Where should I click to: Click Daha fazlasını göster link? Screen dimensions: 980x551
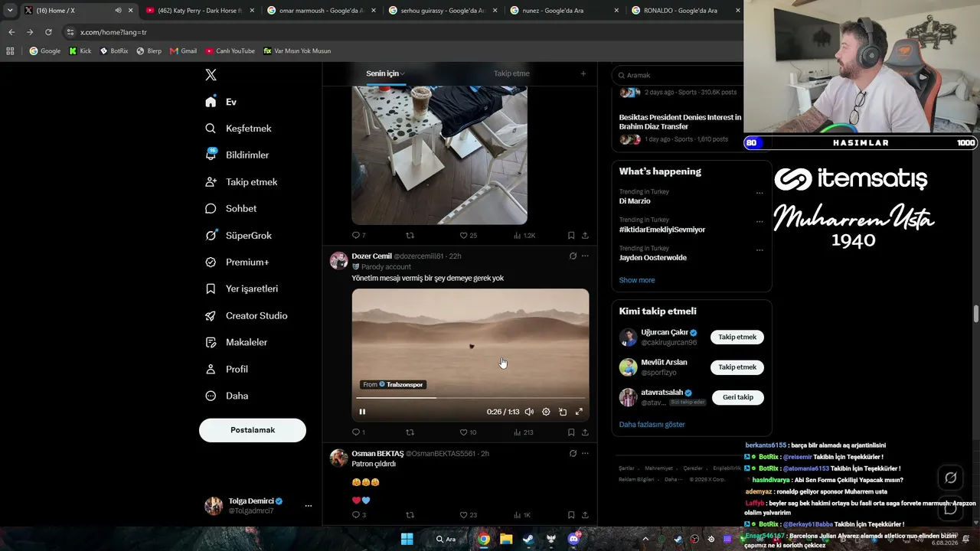[x=652, y=425]
